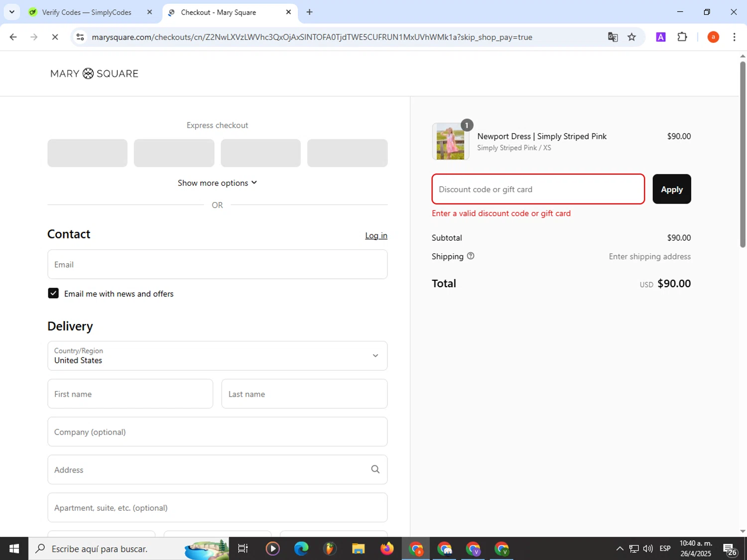The height and width of the screenshot is (560, 747).
Task: Open the notification center icon
Action: (x=730, y=549)
